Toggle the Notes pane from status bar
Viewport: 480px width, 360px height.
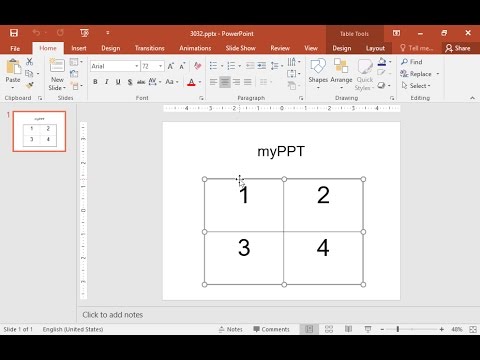tap(231, 329)
